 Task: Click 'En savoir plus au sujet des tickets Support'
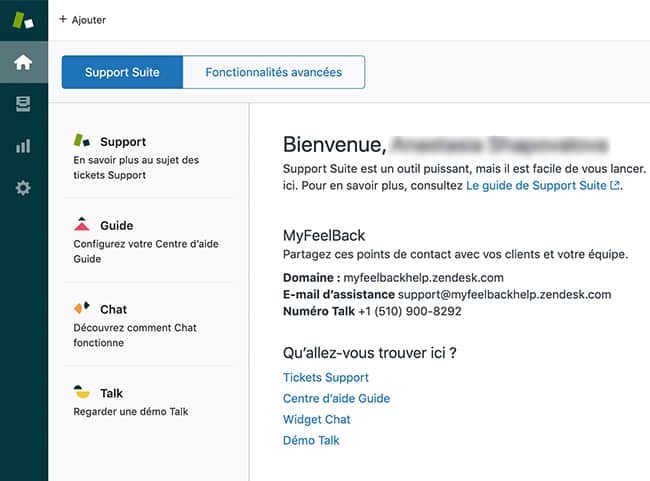click(x=136, y=168)
